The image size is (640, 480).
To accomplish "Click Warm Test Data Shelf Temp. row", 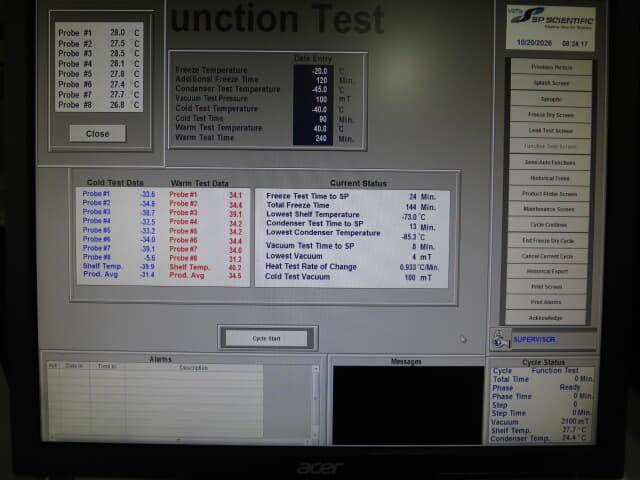I will pos(206,267).
